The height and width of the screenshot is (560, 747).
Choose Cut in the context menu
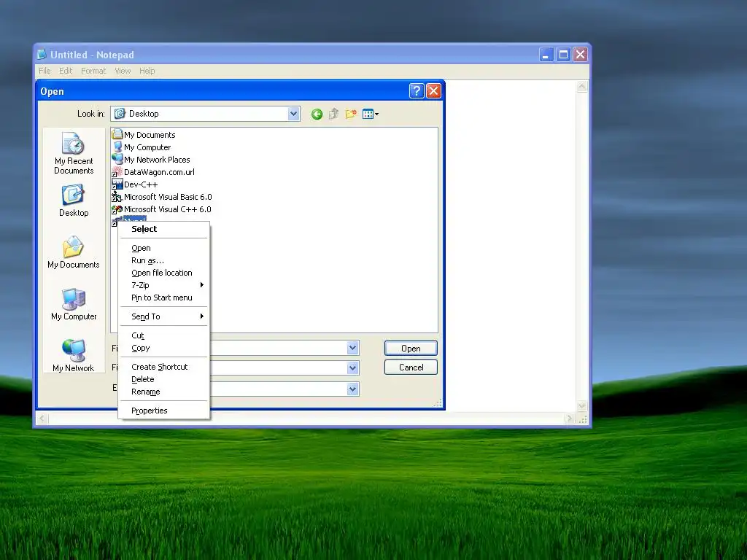pyautogui.click(x=164, y=335)
